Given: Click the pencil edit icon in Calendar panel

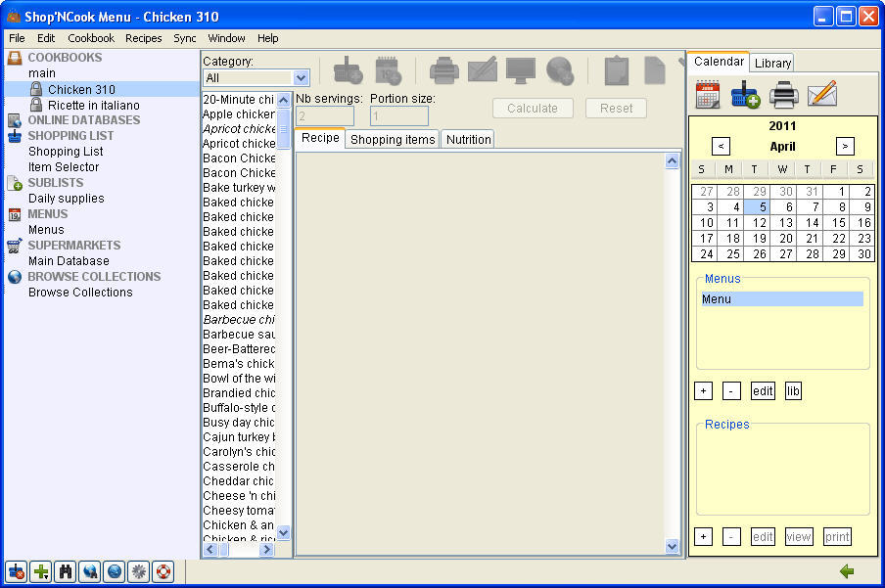Looking at the screenshot, I should point(820,94).
